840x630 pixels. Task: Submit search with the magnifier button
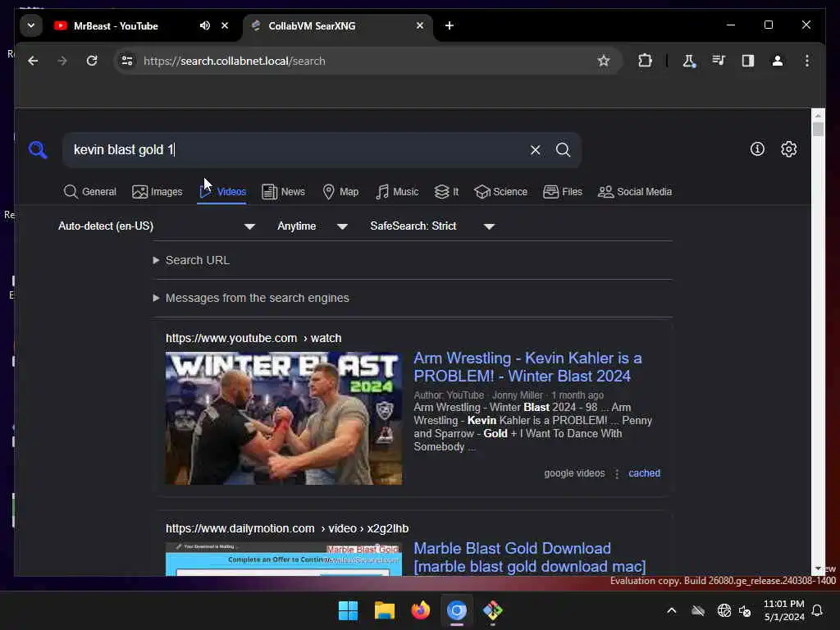[563, 150]
